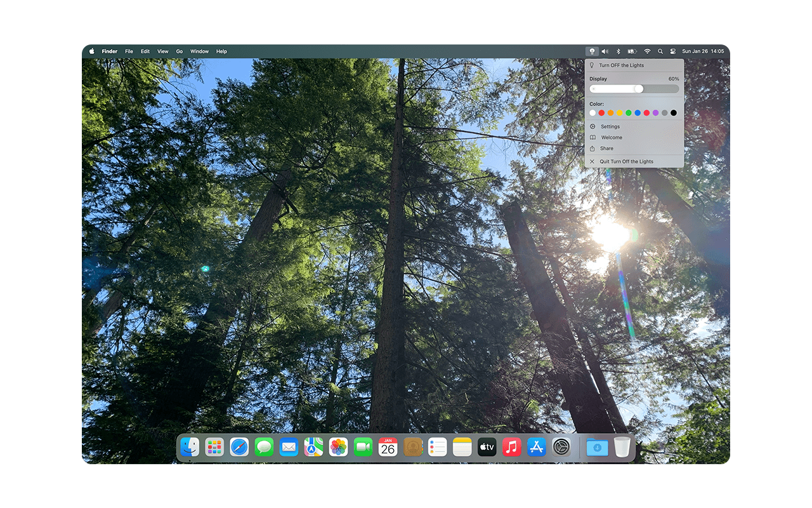Open the Control Center icon

(x=672, y=51)
